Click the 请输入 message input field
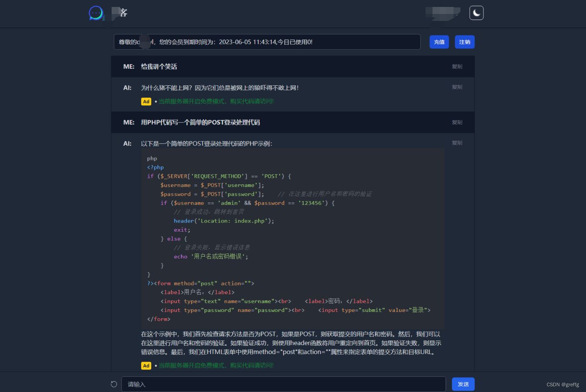The image size is (586, 392). 283,384
